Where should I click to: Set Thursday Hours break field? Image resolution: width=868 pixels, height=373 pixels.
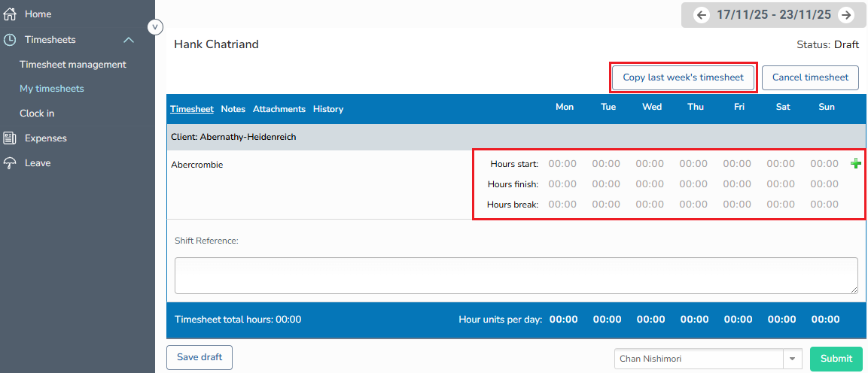click(x=693, y=205)
